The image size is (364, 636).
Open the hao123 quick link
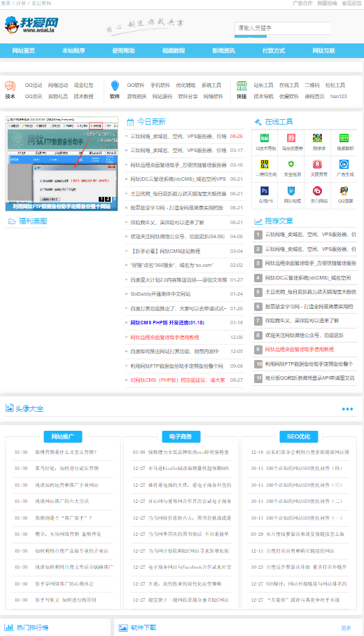coord(339,96)
